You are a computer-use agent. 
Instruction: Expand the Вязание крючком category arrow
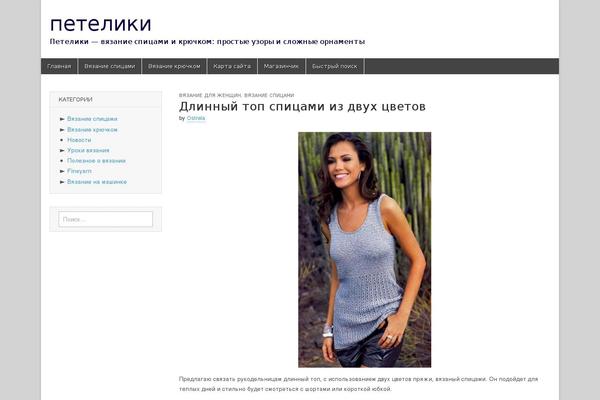[62, 130]
